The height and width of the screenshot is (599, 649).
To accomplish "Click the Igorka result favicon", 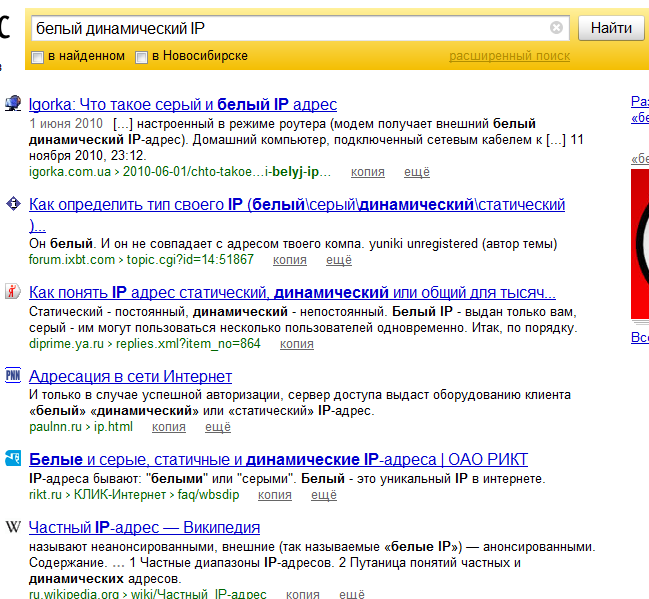I will 13,103.
